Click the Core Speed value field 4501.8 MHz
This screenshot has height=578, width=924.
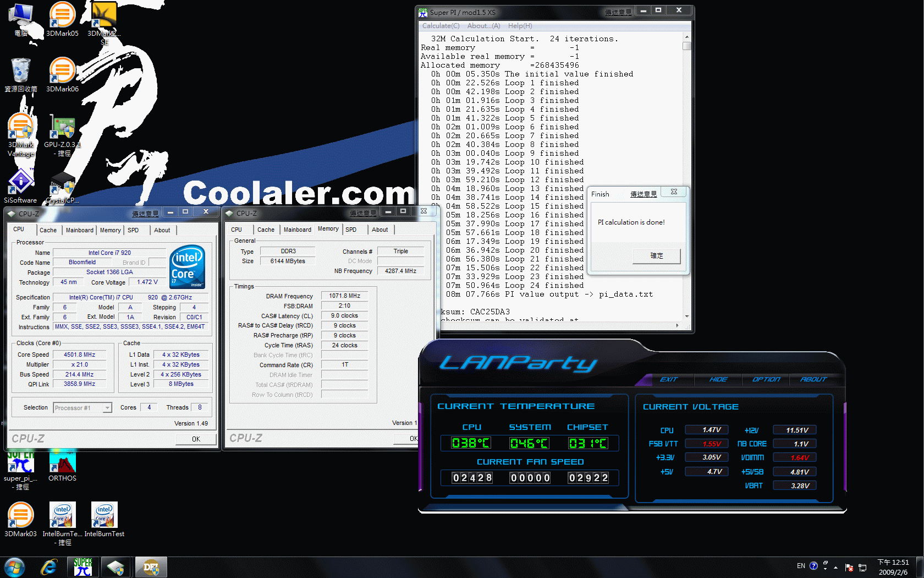click(x=79, y=355)
